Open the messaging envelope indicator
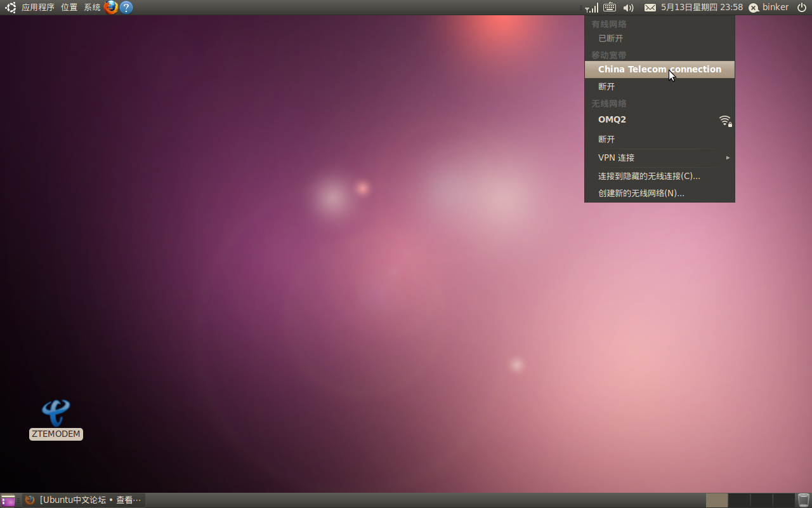The image size is (812, 508). point(650,8)
